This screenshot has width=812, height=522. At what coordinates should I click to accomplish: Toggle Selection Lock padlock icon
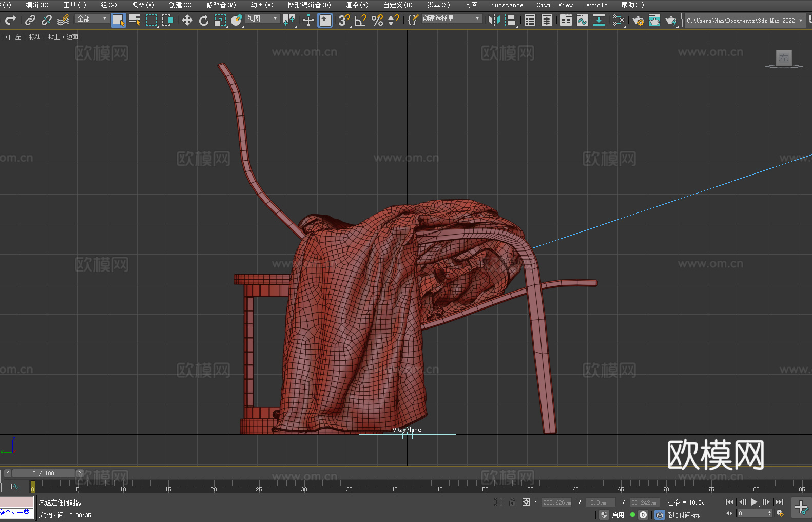coord(512,502)
